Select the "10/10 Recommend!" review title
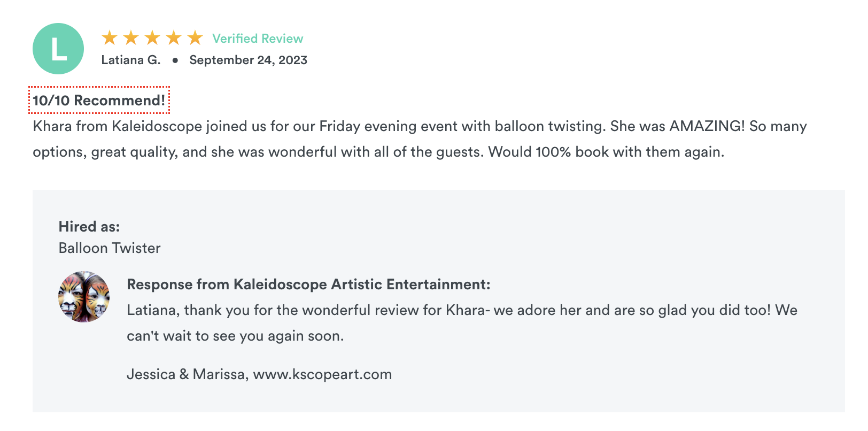868x431 pixels. click(99, 100)
